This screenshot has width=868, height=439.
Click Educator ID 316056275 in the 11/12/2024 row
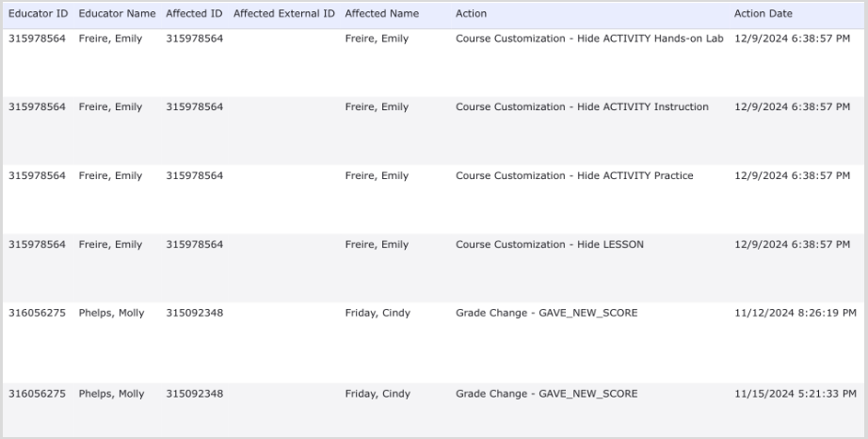37,314
